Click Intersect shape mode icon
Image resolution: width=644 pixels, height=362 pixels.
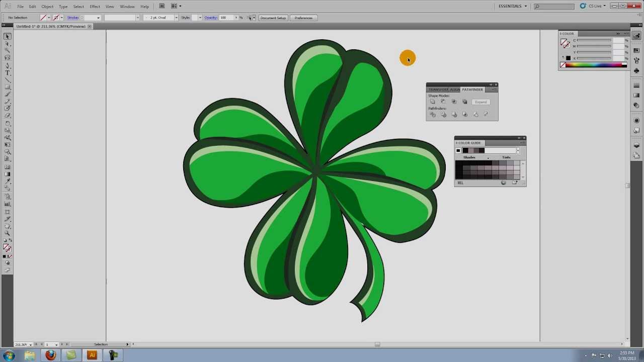(454, 102)
